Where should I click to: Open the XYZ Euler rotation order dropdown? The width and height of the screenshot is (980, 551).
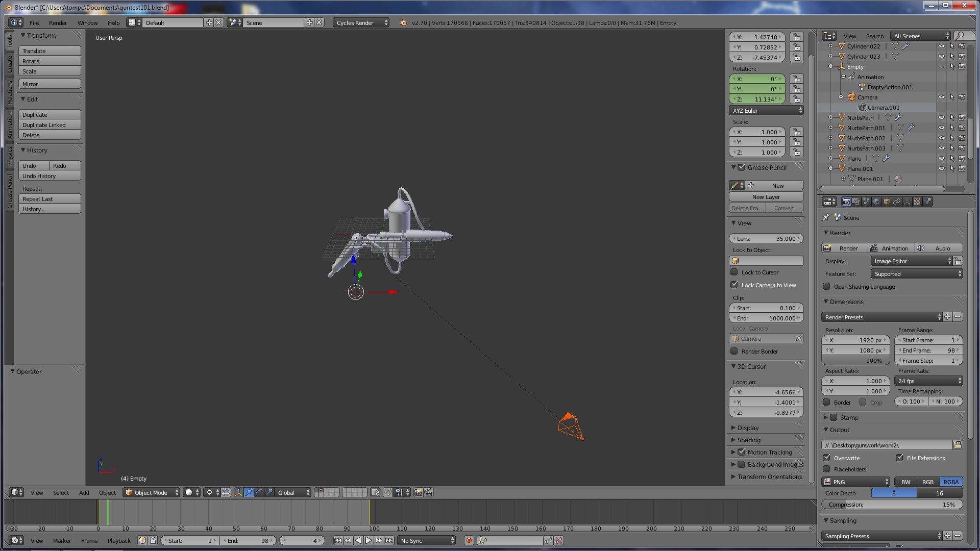(x=766, y=110)
